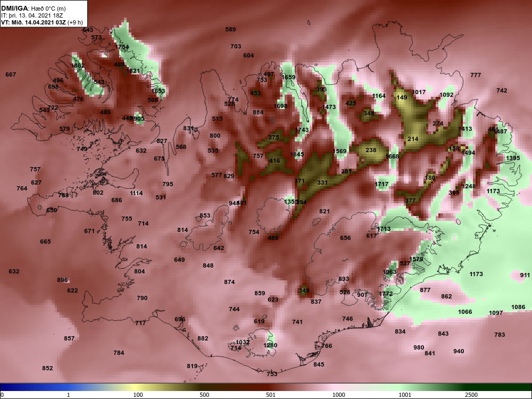Select the map value 416
Screen dimensions: 532x399
pyautogui.click(x=275, y=161)
